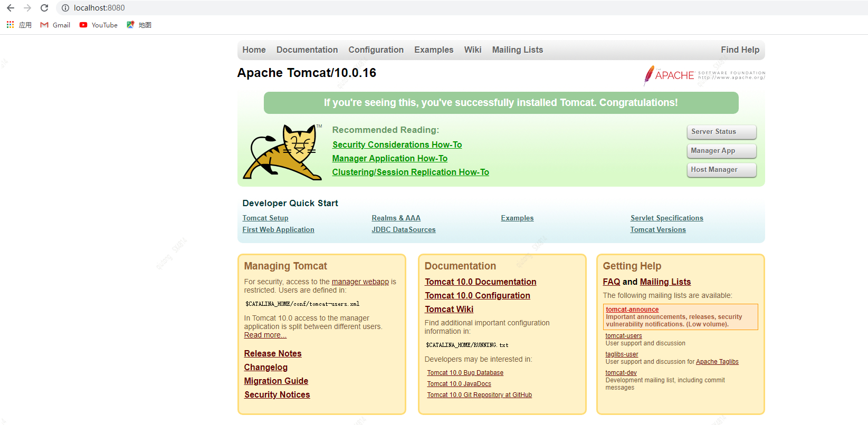868x425 pixels.
Task: Open the FAQ link under Getting Help
Action: [x=612, y=282]
